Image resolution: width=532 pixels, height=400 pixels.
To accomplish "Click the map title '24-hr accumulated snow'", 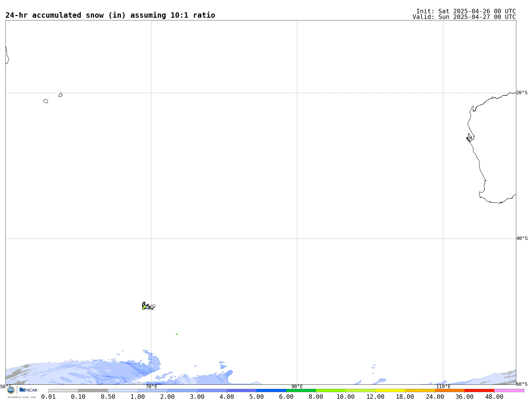I will (x=110, y=15).
